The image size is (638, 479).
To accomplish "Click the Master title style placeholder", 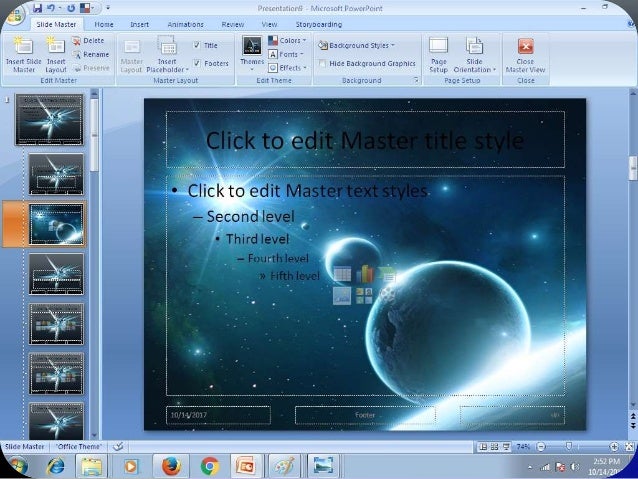I will point(365,140).
